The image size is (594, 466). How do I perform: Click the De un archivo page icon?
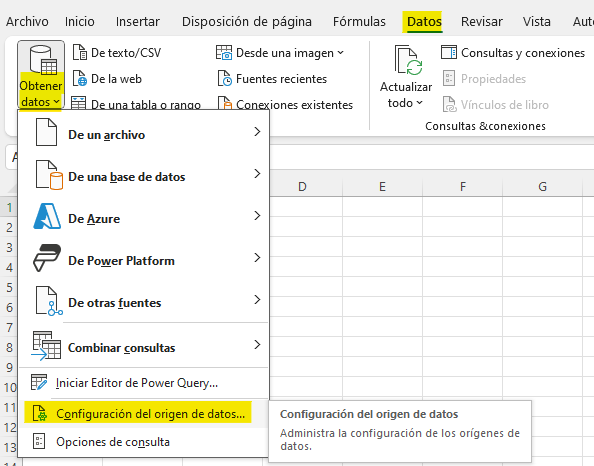(x=46, y=132)
